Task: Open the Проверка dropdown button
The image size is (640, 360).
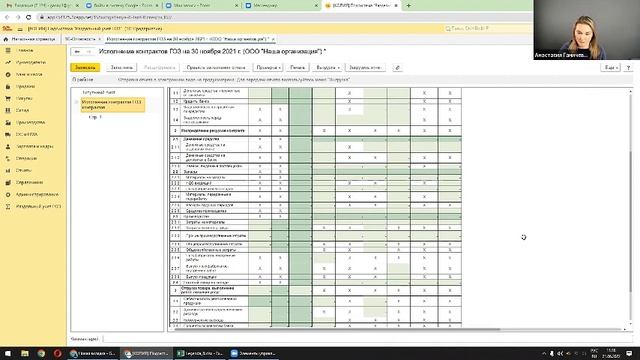Action: tap(268, 68)
